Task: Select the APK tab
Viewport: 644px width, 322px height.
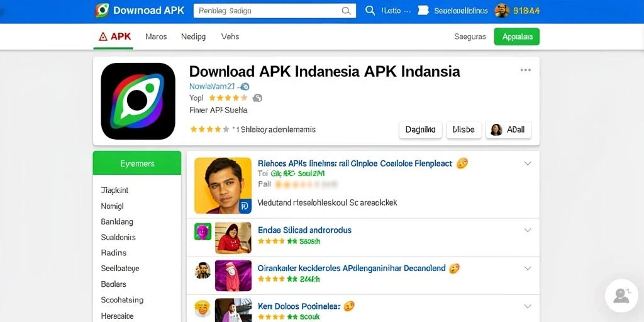Action: pos(113,36)
